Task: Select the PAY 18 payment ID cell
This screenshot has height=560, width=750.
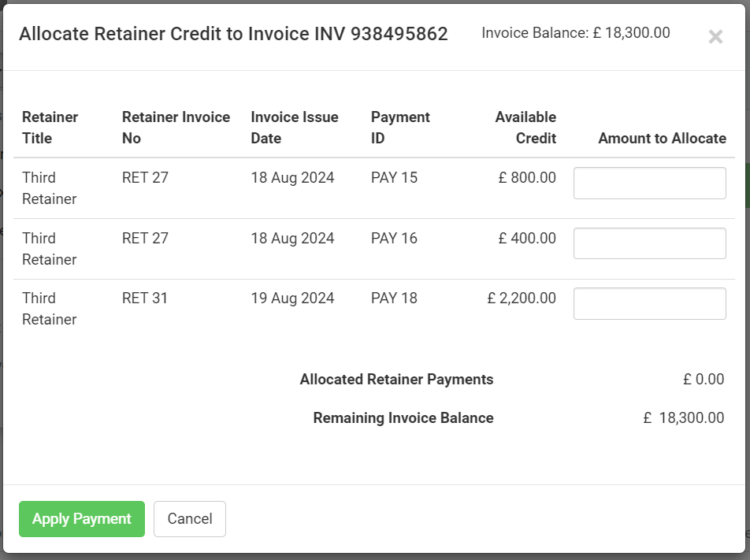Action: point(394,298)
